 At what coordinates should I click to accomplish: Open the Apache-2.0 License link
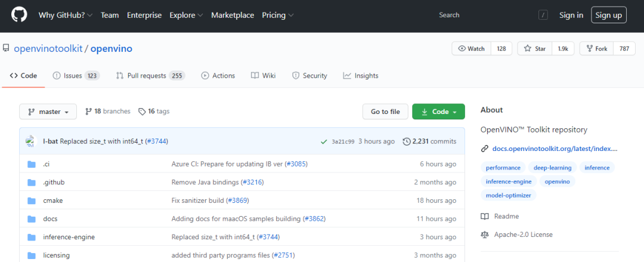pos(524,235)
